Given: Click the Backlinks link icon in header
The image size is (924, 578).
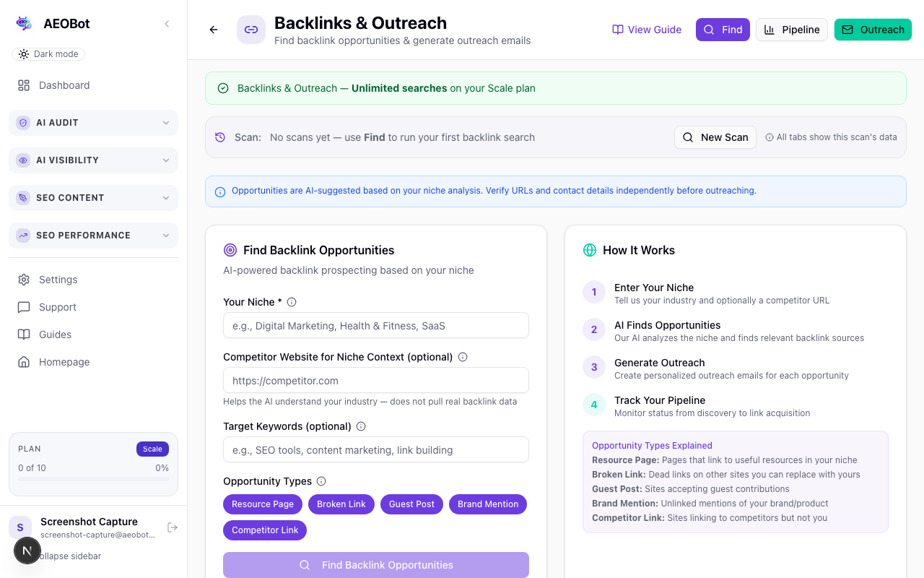Looking at the screenshot, I should tap(251, 30).
